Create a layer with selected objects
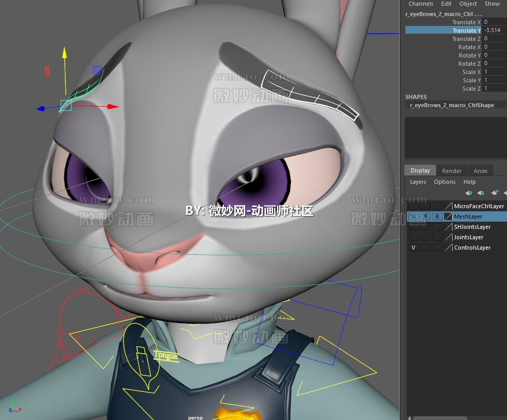507x420 pixels. click(x=504, y=193)
